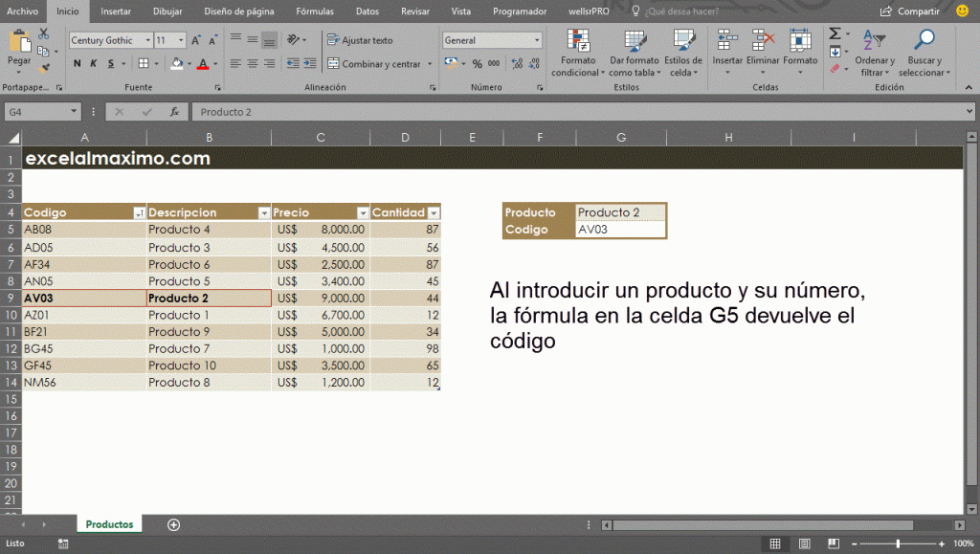Viewport: 980px width, 554px height.
Task: Open the Century Gothic font dropdown
Action: 147,40
